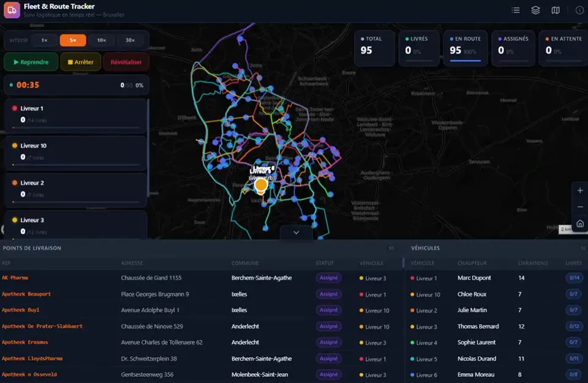Image resolution: width=588 pixels, height=383 pixels.
Task: Click address Gentsesteenweg 356
Action: coord(147,374)
